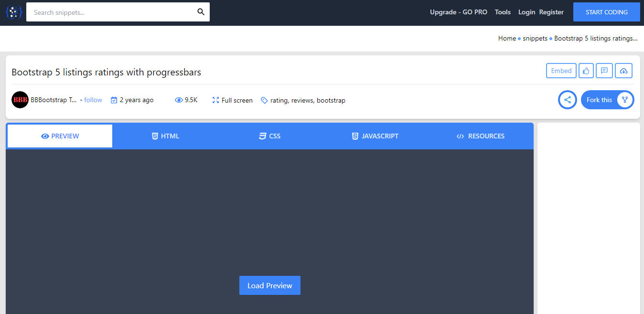Click the tag icon next to keywords
Viewport: 644px width, 314px height.
click(264, 100)
